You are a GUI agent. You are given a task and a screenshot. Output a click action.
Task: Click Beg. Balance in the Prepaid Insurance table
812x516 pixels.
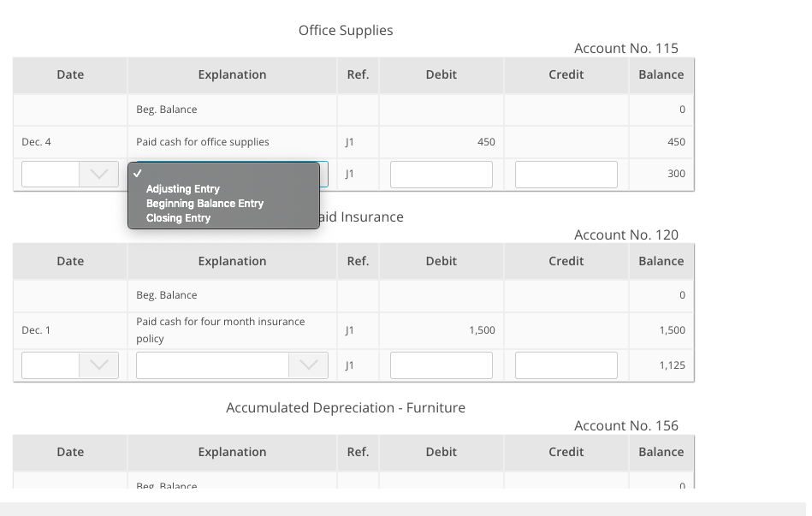click(x=167, y=294)
